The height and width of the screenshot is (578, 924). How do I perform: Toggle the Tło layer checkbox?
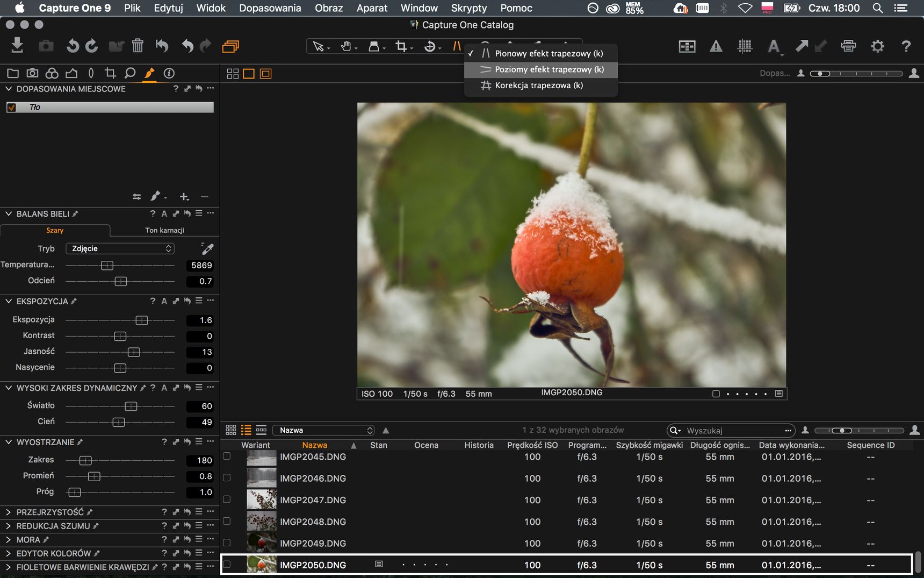[11, 108]
